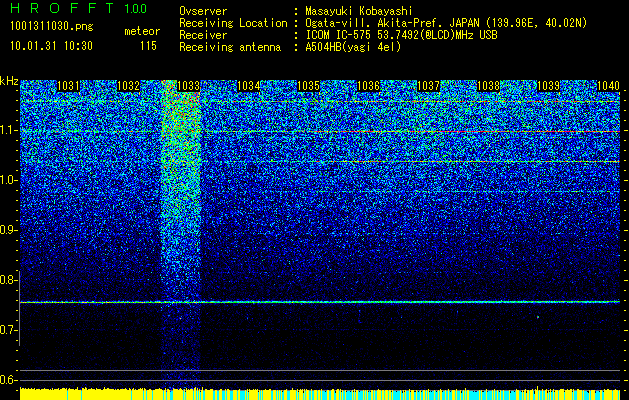Click the Ovserver label
This screenshot has width=629, height=400.
pyautogui.click(x=203, y=11)
